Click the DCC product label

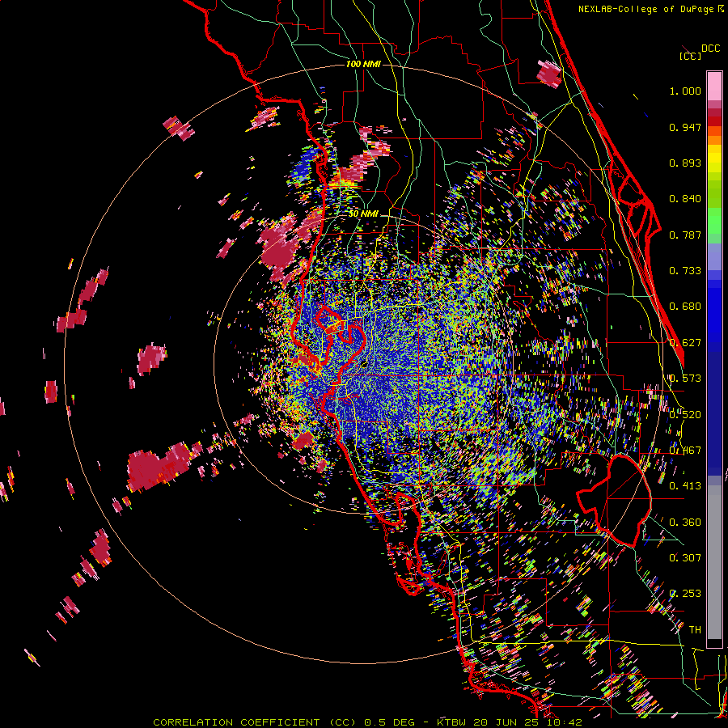pos(710,49)
